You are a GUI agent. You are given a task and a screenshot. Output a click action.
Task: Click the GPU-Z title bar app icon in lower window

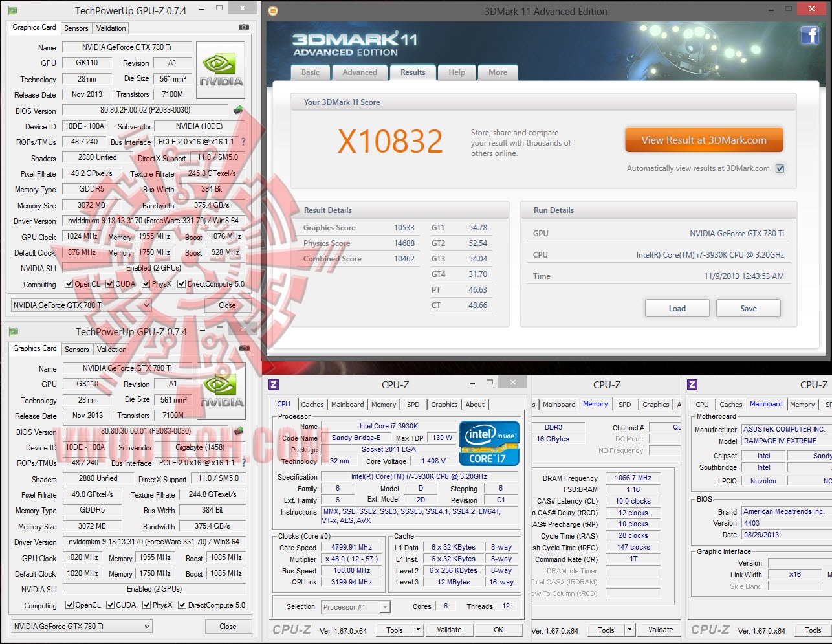pyautogui.click(x=13, y=331)
